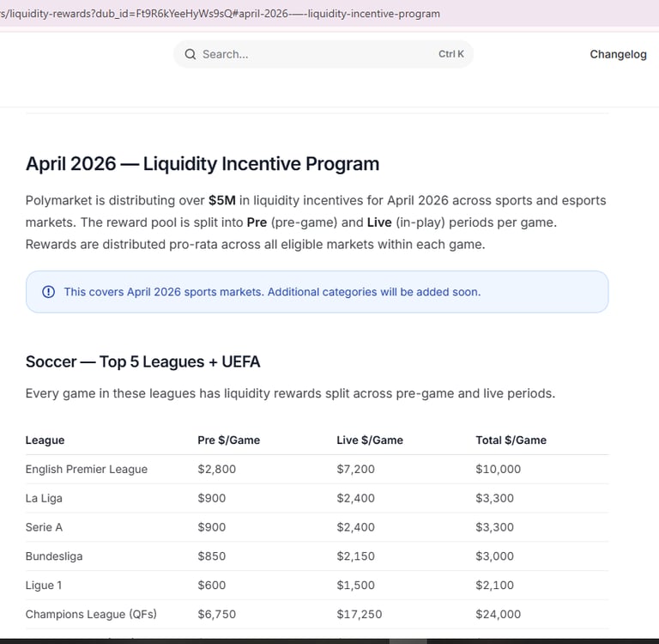Click the Live $/Game column header
Screen dimensions: 659x644
pyautogui.click(x=369, y=440)
